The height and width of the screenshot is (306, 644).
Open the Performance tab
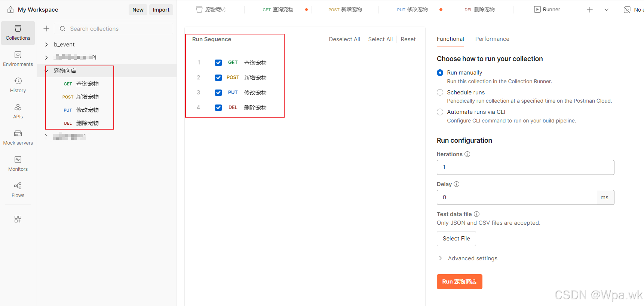pos(492,39)
